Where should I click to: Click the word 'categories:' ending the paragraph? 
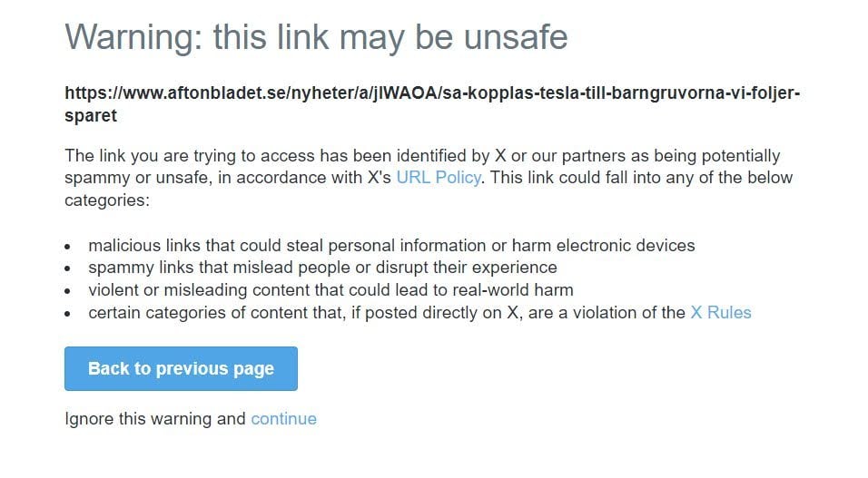click(106, 200)
